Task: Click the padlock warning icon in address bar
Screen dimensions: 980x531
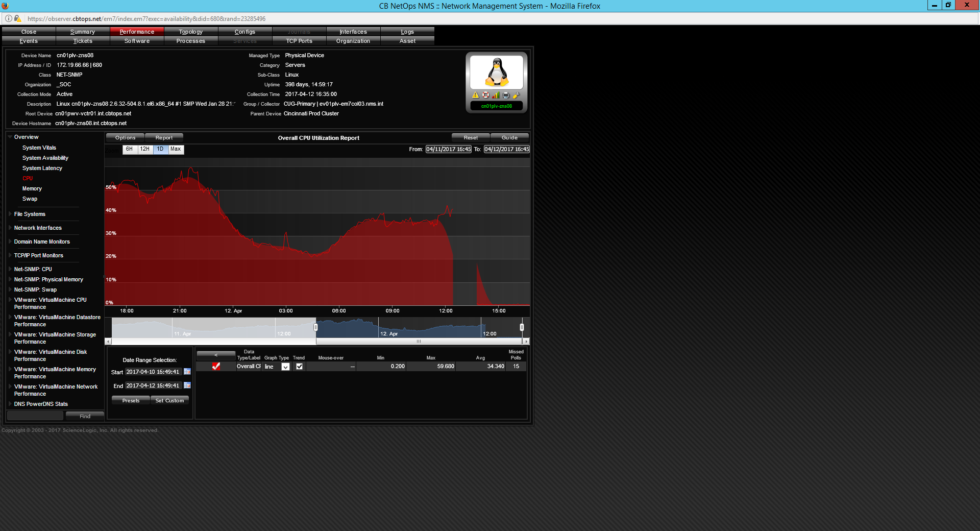Action: tap(18, 19)
